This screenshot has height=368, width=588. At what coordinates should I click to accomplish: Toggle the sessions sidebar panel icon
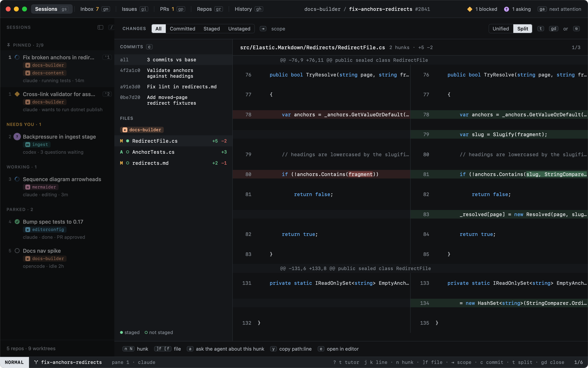pos(100,27)
